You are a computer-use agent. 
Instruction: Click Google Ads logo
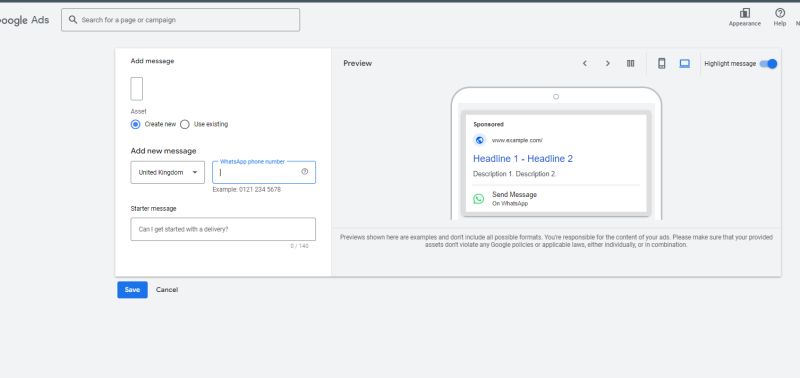tap(24, 20)
